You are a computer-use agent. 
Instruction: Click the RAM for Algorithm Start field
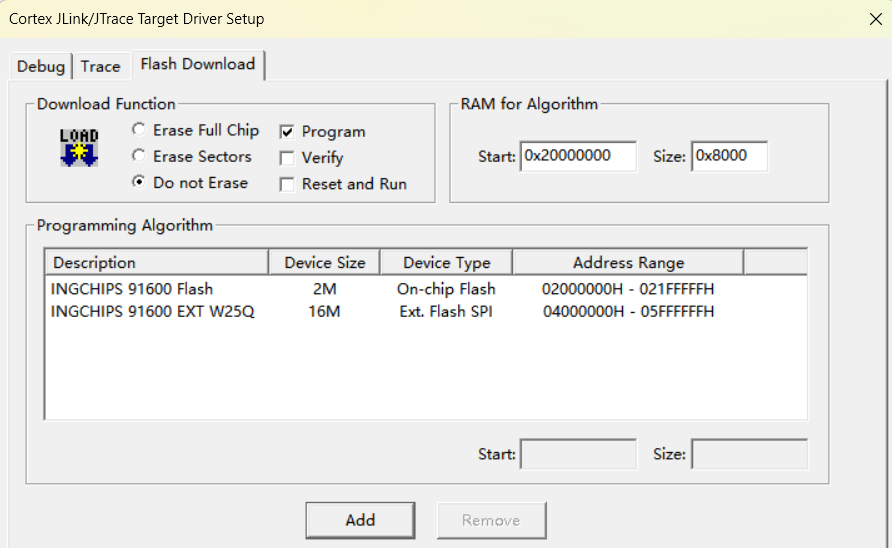pyautogui.click(x=578, y=156)
